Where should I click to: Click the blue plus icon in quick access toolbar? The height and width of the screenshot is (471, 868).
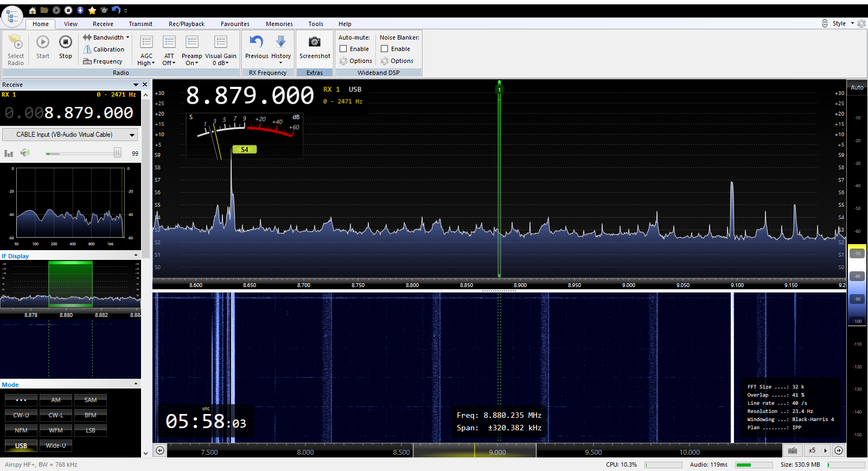coord(80,10)
